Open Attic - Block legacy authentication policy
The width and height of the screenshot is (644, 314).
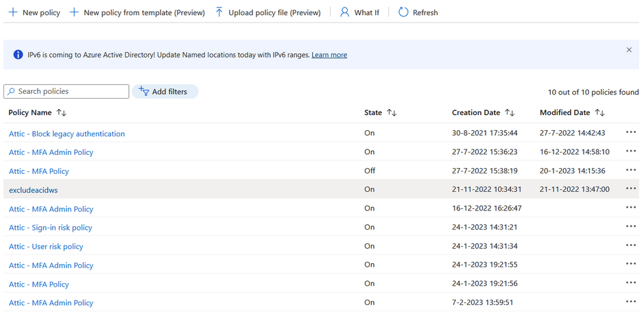[67, 134]
